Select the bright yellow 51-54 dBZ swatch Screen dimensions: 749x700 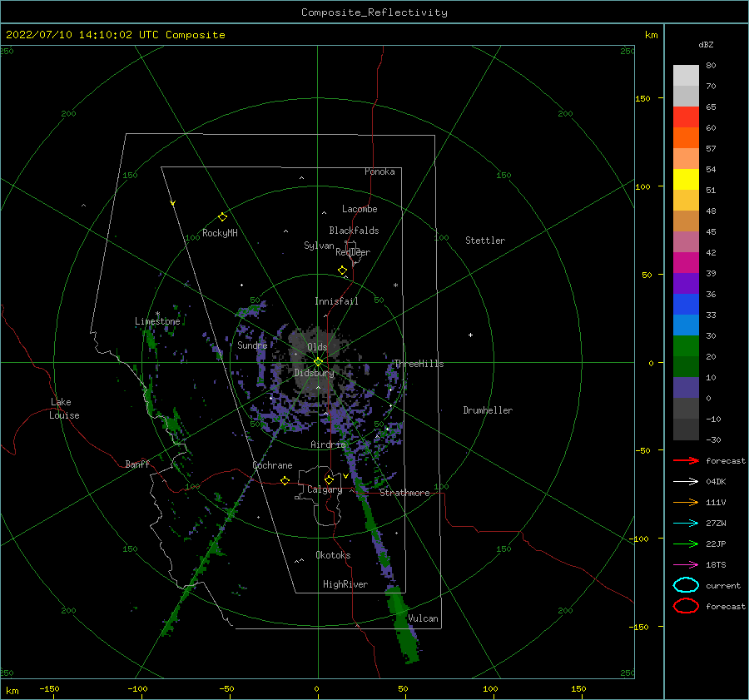coord(686,179)
